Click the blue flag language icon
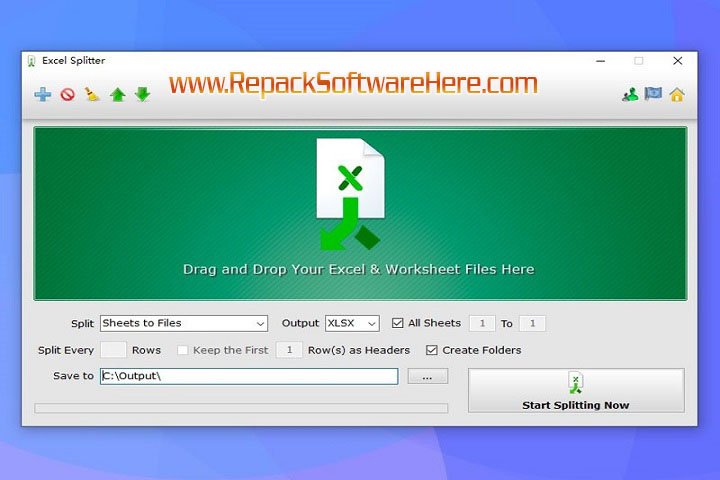The height and width of the screenshot is (480, 720). click(653, 94)
